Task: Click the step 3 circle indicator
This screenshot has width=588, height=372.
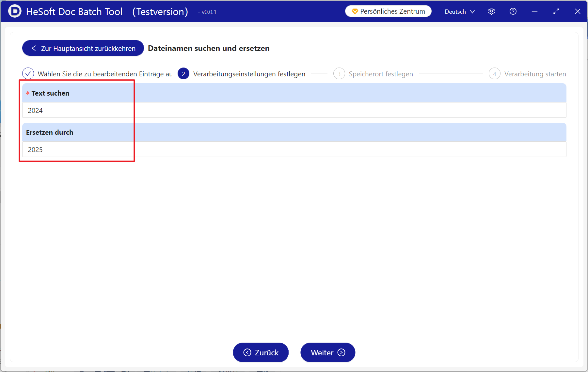Action: [339, 74]
